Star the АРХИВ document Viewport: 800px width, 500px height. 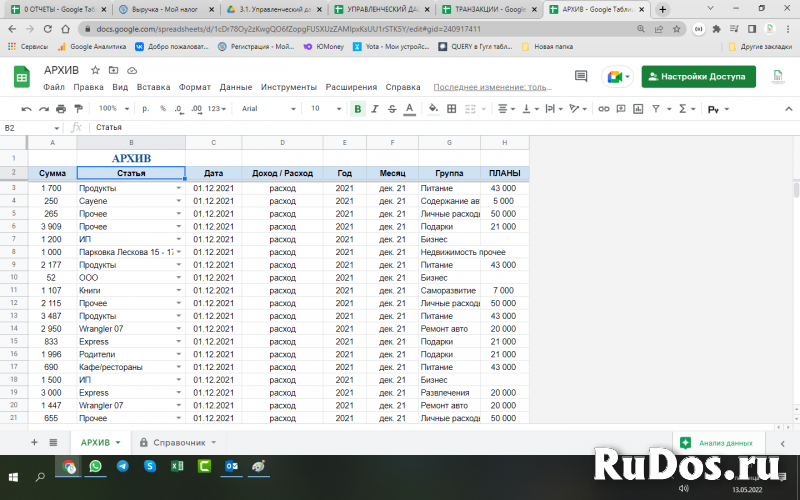[x=95, y=71]
